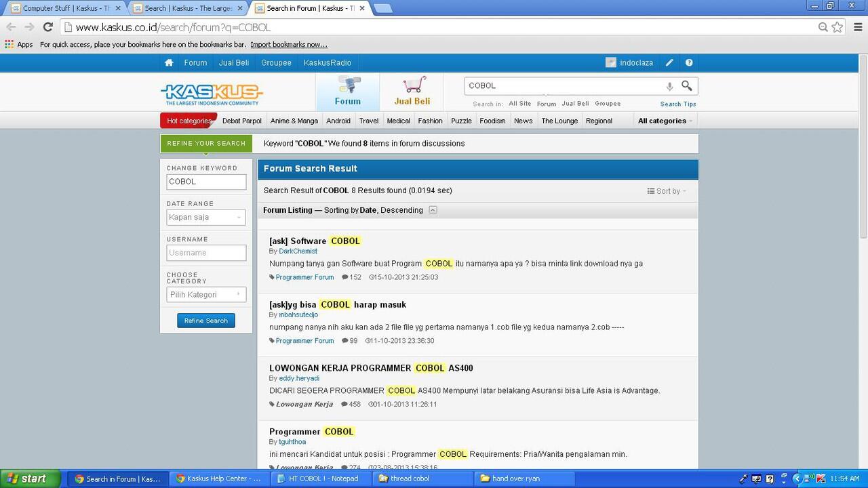Image resolution: width=868 pixels, height=488 pixels.
Task: Open the Fashion category
Action: click(x=430, y=121)
